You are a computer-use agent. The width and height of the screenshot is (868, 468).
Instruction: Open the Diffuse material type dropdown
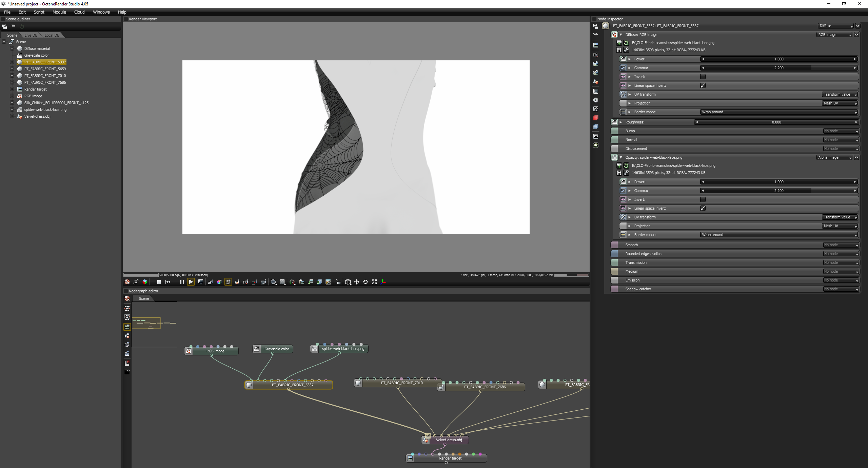pos(835,26)
